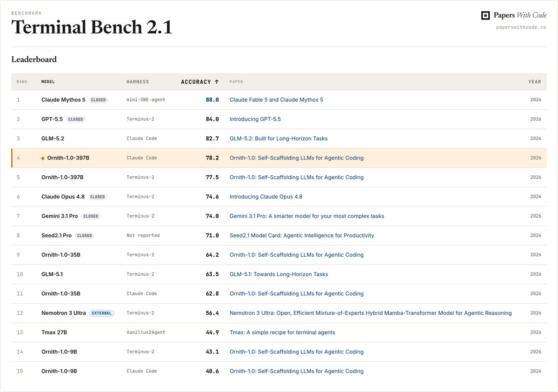Click the CLOSED badge next to Claude Opus 4.8
Screen dimensions: 558x392
(x=97, y=197)
